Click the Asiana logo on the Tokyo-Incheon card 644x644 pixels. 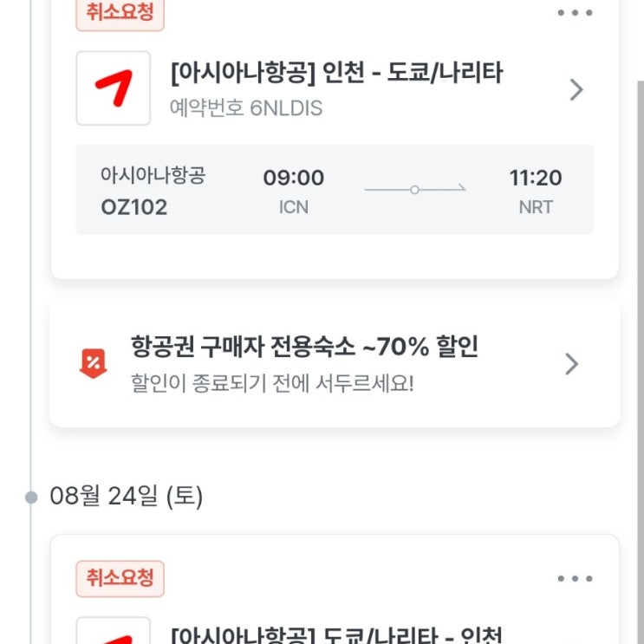(x=113, y=633)
